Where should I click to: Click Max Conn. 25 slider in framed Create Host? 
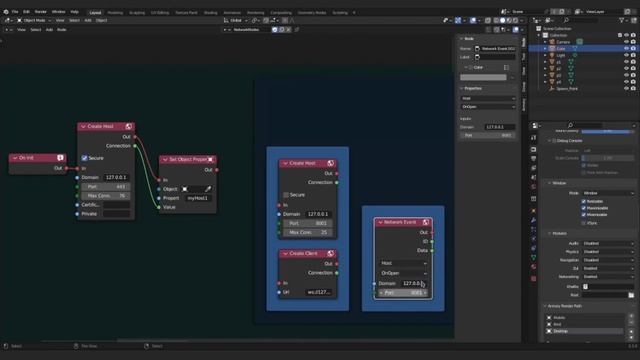[x=307, y=232]
